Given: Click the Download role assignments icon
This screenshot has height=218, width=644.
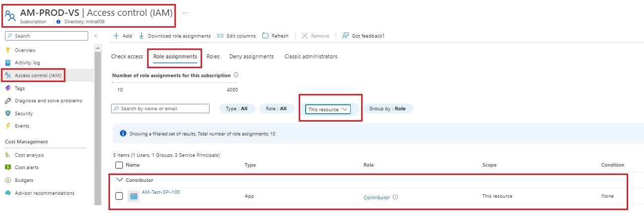Looking at the screenshot, I should 141,36.
